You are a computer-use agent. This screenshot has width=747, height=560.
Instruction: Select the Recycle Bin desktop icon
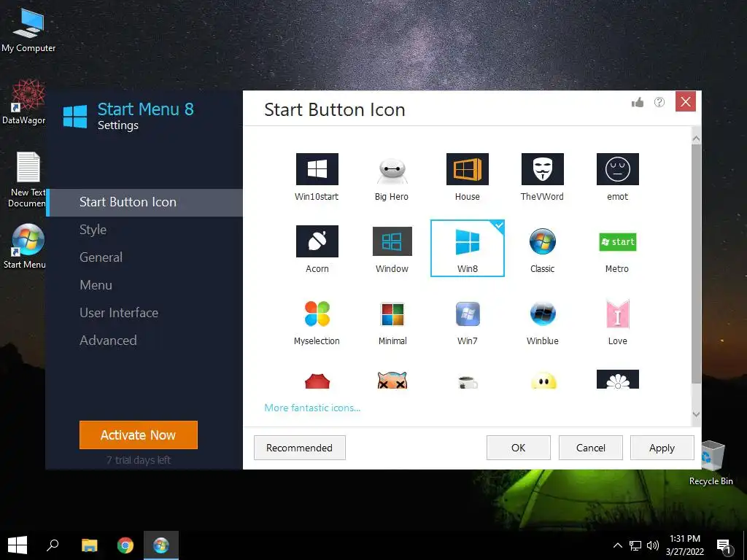pos(711,463)
